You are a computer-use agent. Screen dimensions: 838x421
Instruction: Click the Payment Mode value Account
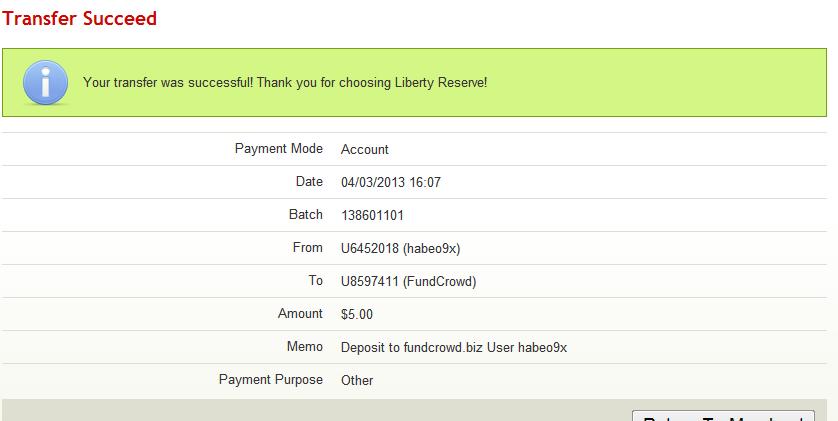coord(365,149)
